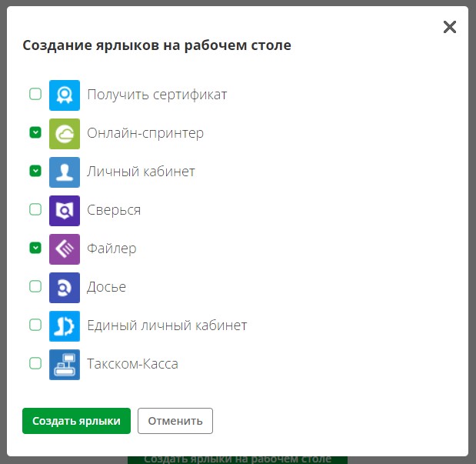
Task: Check the Досье checkbox
Action: [35, 286]
